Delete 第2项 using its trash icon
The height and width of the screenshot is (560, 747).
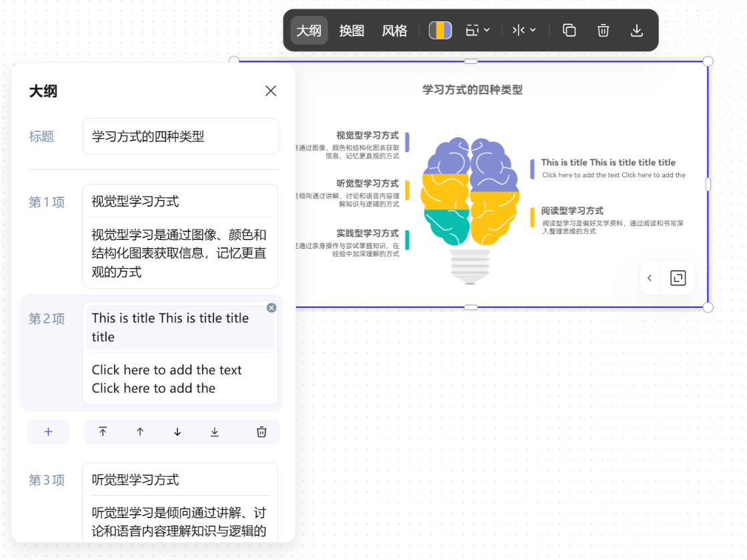click(x=260, y=431)
